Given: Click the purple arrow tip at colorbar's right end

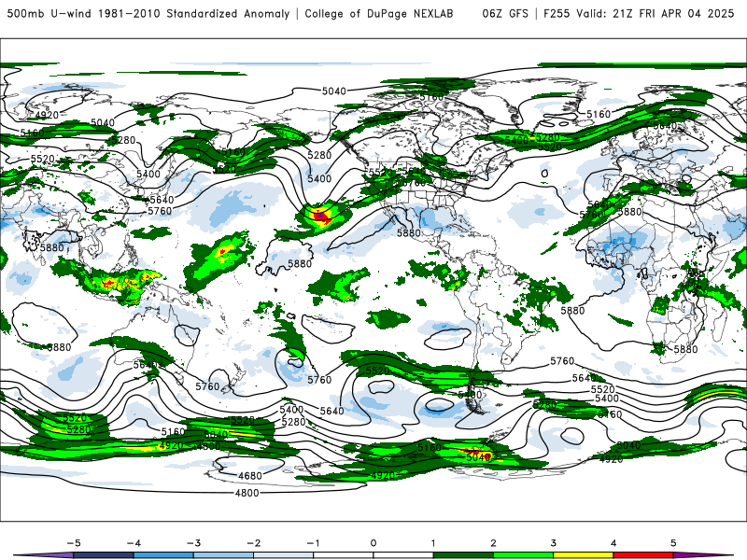Looking at the screenshot, I should [700, 555].
